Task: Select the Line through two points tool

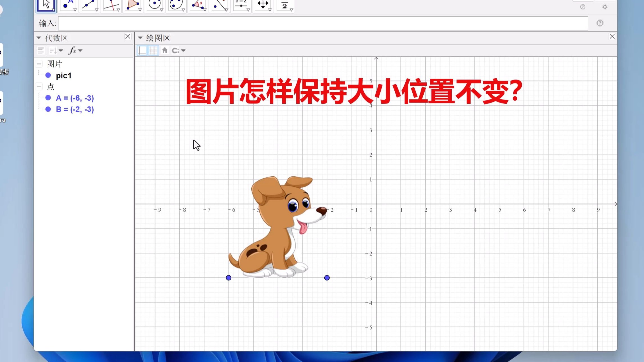Action: click(89, 4)
